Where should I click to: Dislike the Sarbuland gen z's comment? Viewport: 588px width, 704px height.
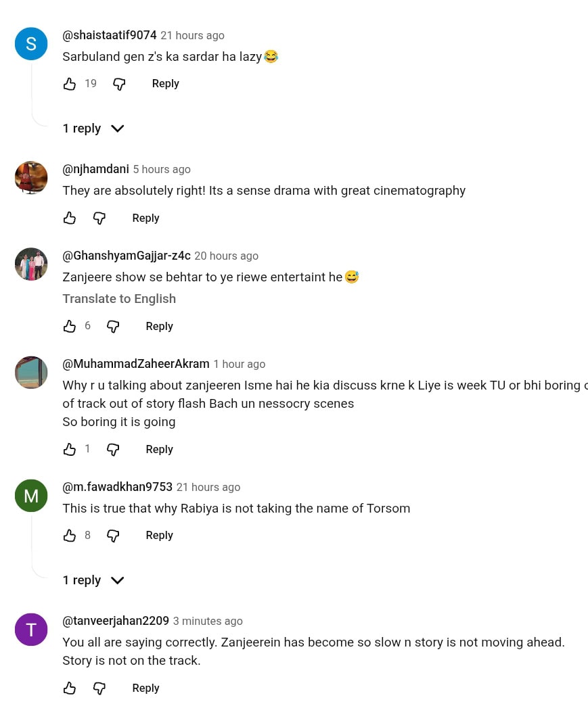(119, 84)
